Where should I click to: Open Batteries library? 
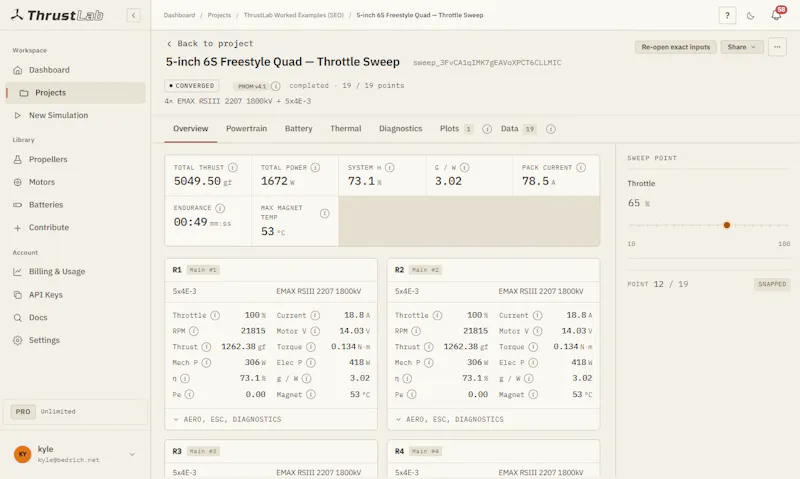tap(76, 205)
